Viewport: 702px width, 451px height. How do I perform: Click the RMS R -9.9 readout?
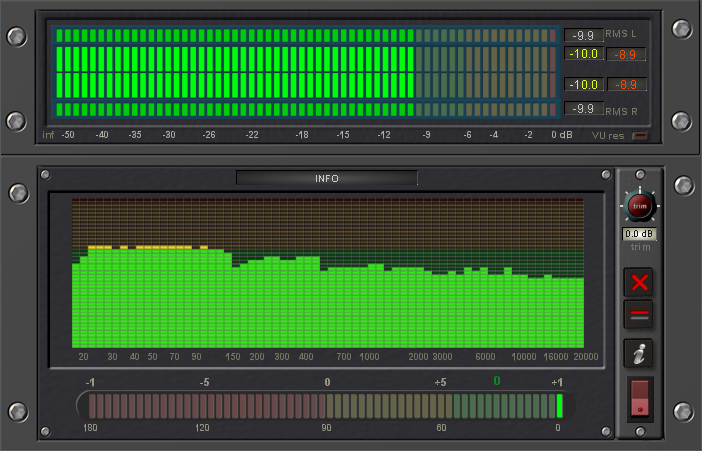[x=583, y=108]
